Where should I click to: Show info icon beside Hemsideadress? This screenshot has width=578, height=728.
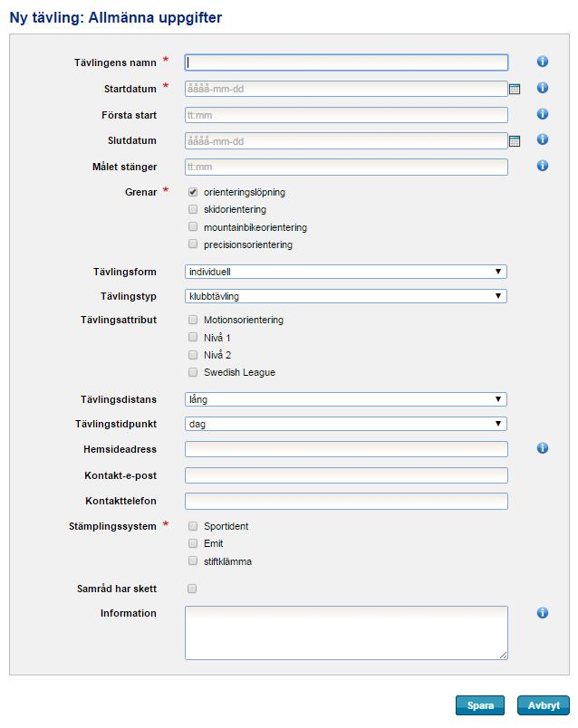pyautogui.click(x=543, y=448)
